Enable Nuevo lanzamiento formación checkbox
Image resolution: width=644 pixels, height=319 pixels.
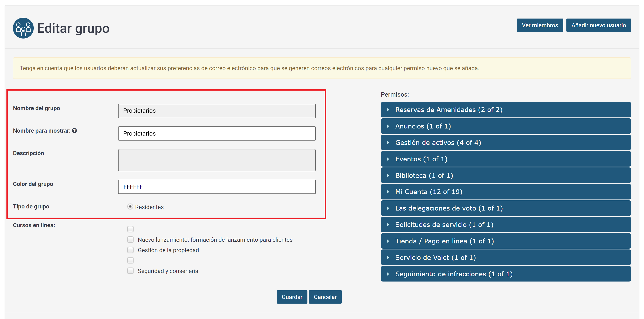[130, 240]
